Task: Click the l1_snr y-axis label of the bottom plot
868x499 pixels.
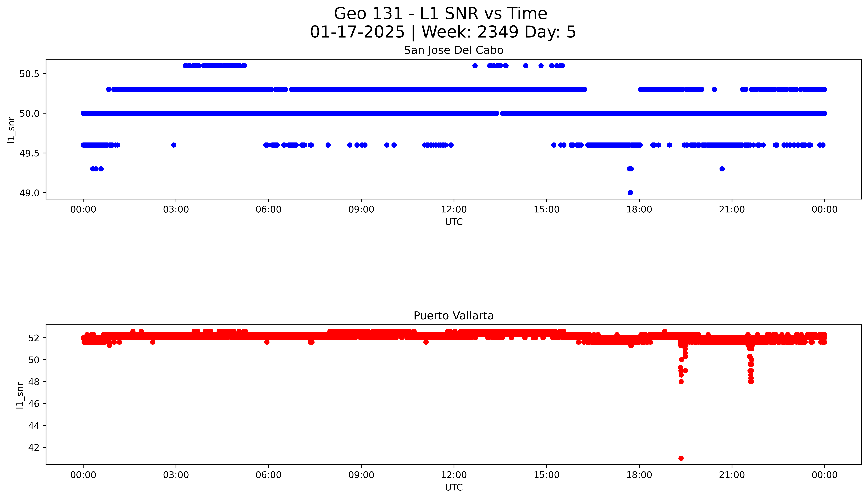Action: (20, 396)
